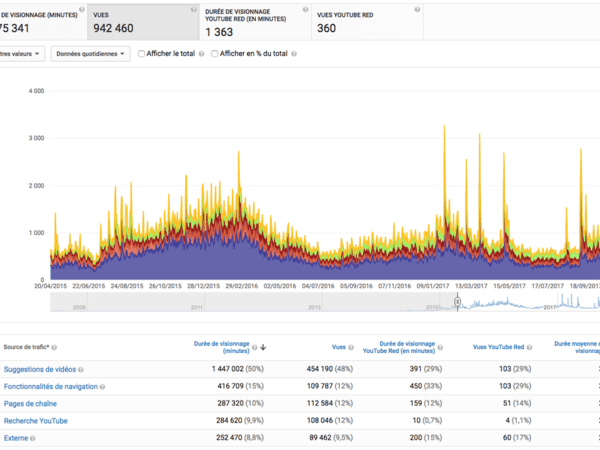
Task: Open Suggestions de vidéos traffic source
Action: click(38, 370)
